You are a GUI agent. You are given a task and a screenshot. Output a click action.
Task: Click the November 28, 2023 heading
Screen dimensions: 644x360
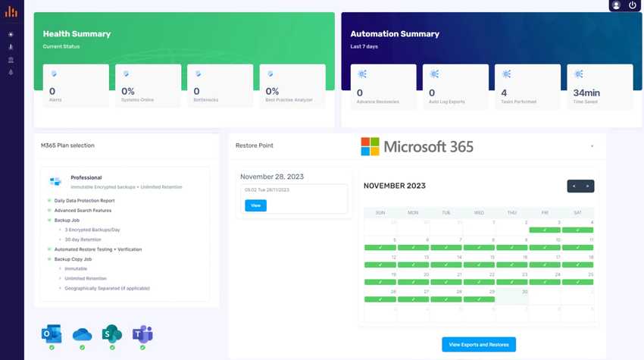click(x=272, y=177)
